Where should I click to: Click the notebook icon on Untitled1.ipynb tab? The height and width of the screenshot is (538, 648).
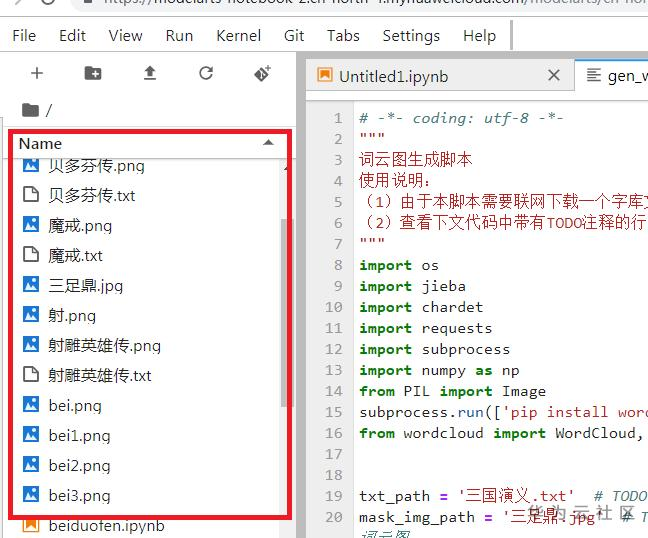pos(324,75)
